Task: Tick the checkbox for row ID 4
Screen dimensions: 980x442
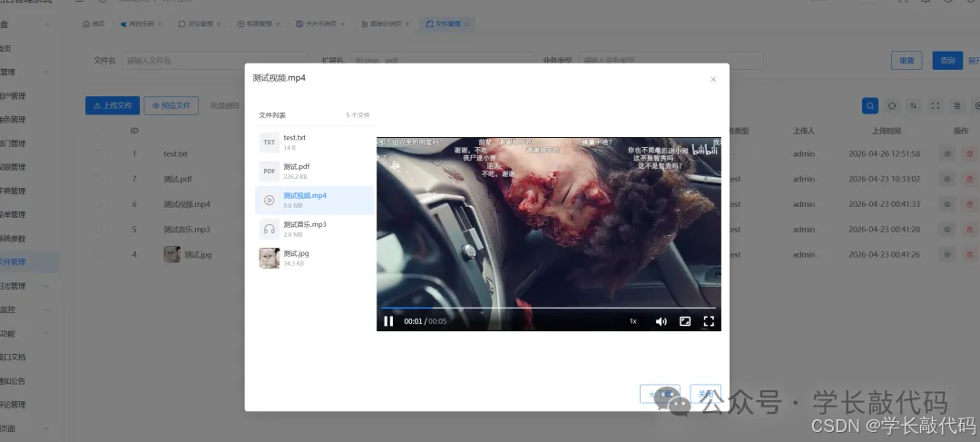Action: click(x=99, y=254)
